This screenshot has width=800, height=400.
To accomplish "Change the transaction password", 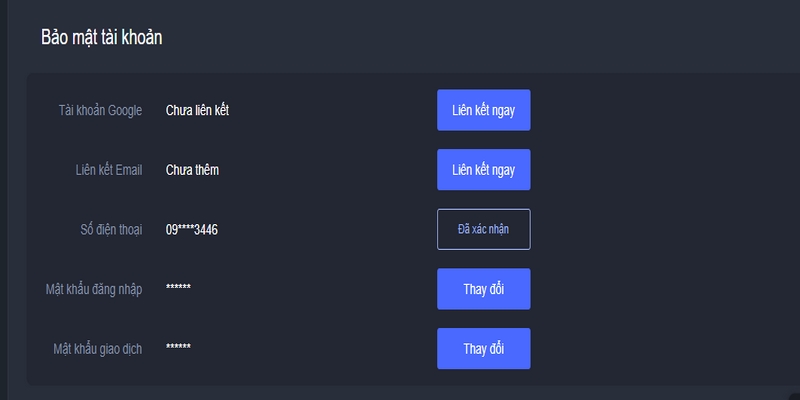I will 483,349.
